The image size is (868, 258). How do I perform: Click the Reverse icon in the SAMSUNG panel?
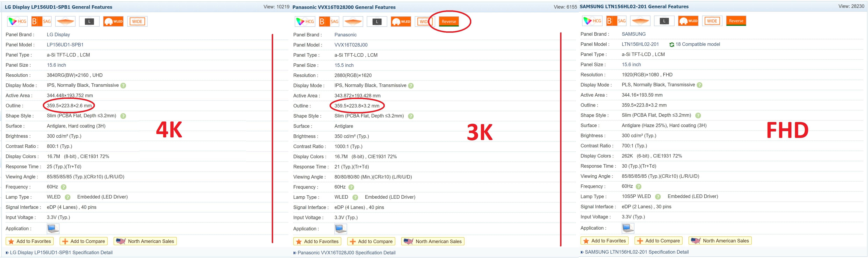pyautogui.click(x=736, y=21)
